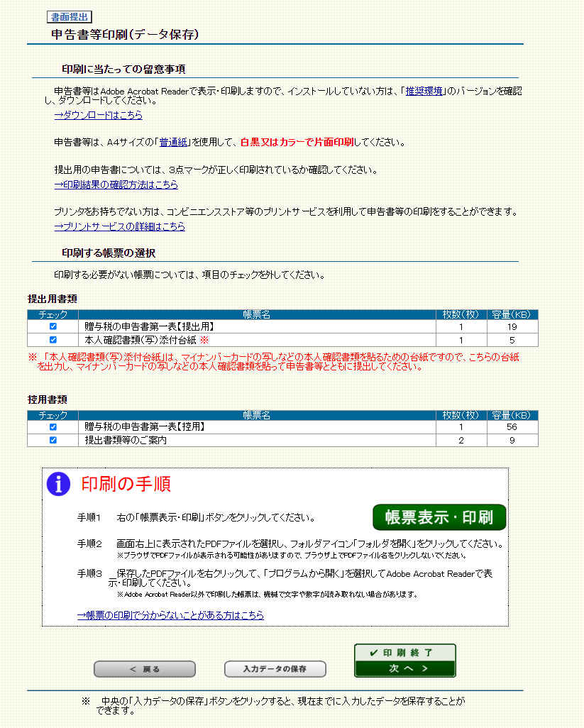Click 印刷終了 次へ button

404,660
